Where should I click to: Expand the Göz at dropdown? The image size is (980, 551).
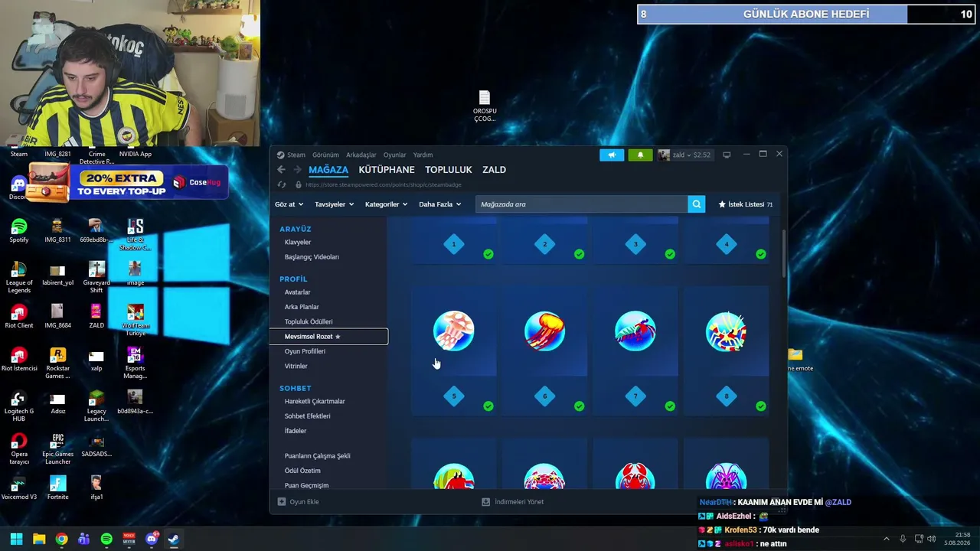point(289,204)
